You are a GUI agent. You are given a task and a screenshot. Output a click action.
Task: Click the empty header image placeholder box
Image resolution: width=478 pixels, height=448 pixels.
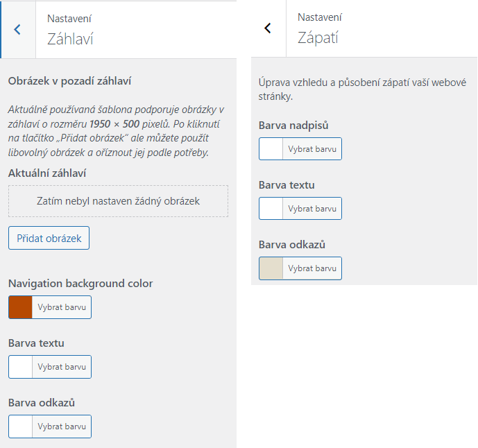click(x=118, y=201)
